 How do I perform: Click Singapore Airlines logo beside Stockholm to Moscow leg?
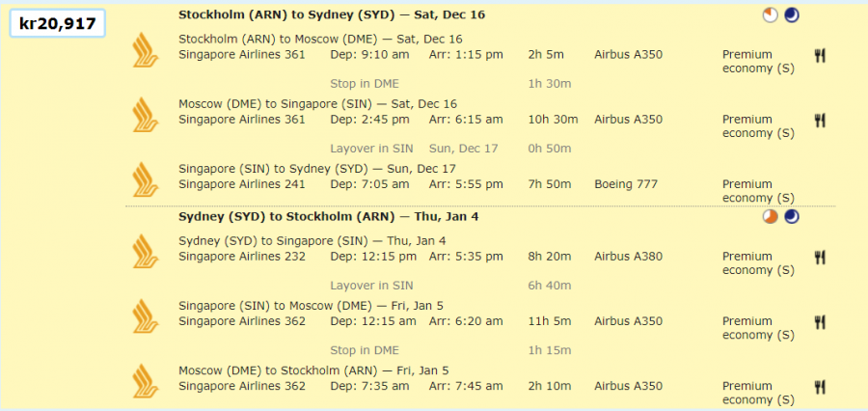pyautogui.click(x=146, y=48)
